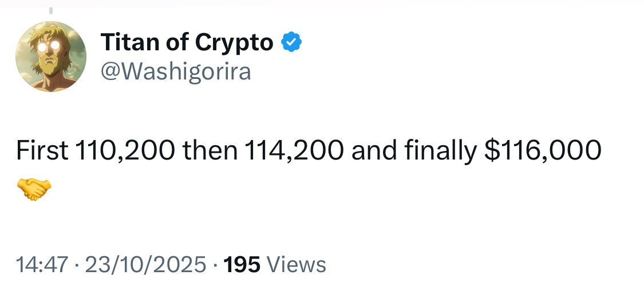This screenshot has height=295, width=644.
Task: Click the dot separator before the view count
Action: point(215,265)
